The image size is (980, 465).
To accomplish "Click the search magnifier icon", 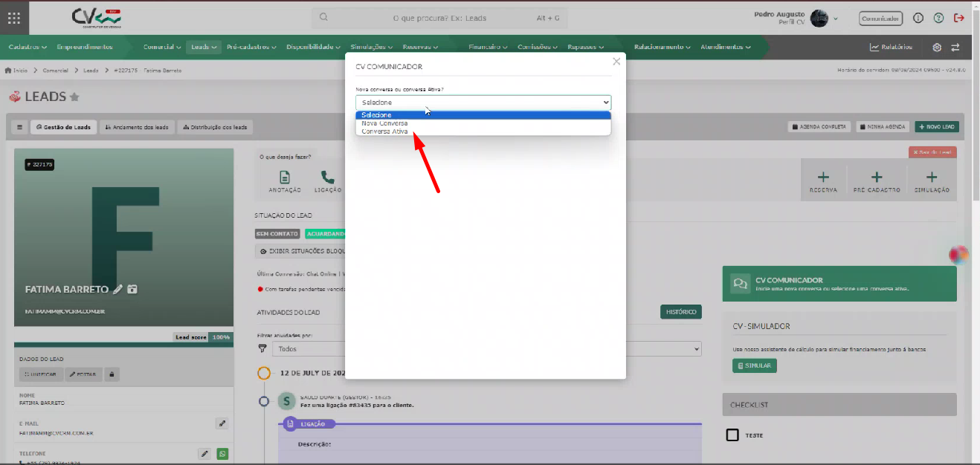I will pyautogui.click(x=323, y=18).
